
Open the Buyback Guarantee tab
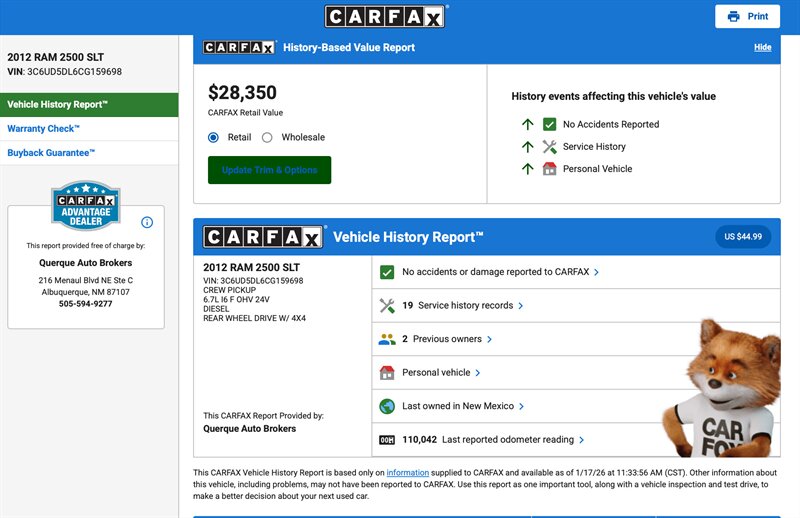tap(51, 153)
